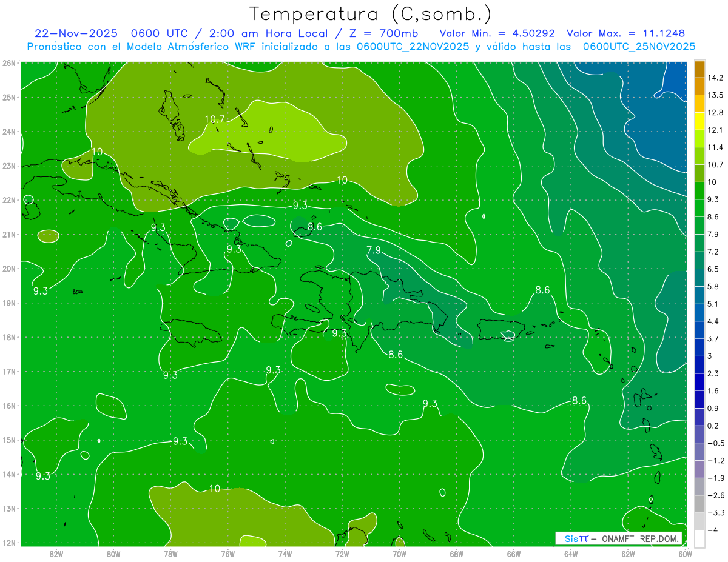Click the "0.9" colorbar label
This screenshot has width=728, height=562.
(713, 408)
